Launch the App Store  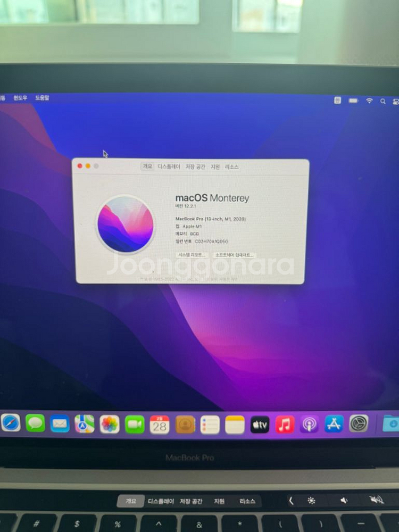click(x=334, y=423)
